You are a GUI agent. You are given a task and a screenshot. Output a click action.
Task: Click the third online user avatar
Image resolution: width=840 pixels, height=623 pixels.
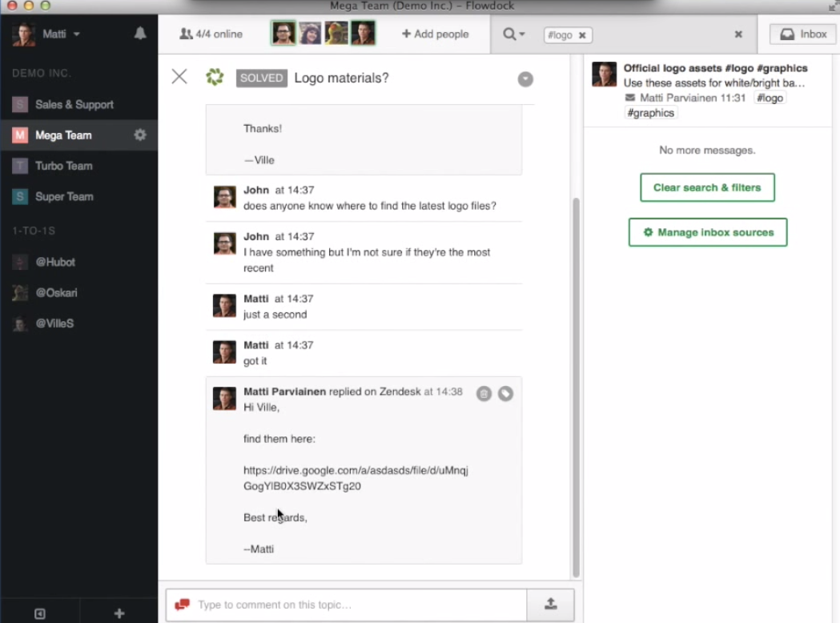[336, 33]
